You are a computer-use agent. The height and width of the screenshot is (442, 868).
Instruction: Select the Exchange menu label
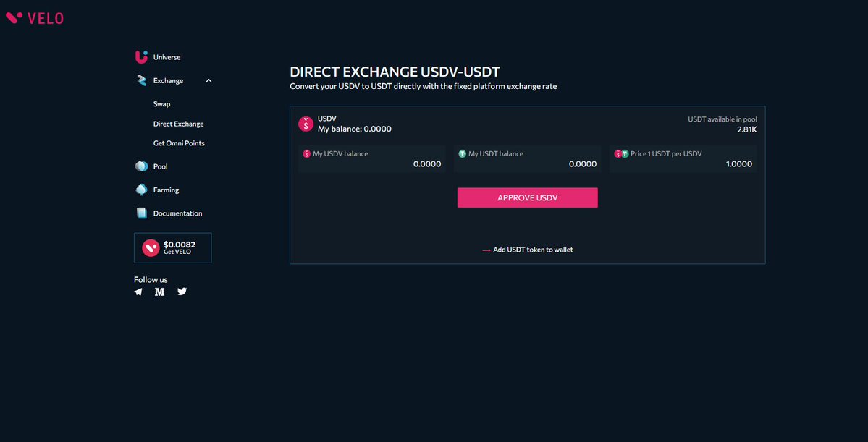coord(168,81)
